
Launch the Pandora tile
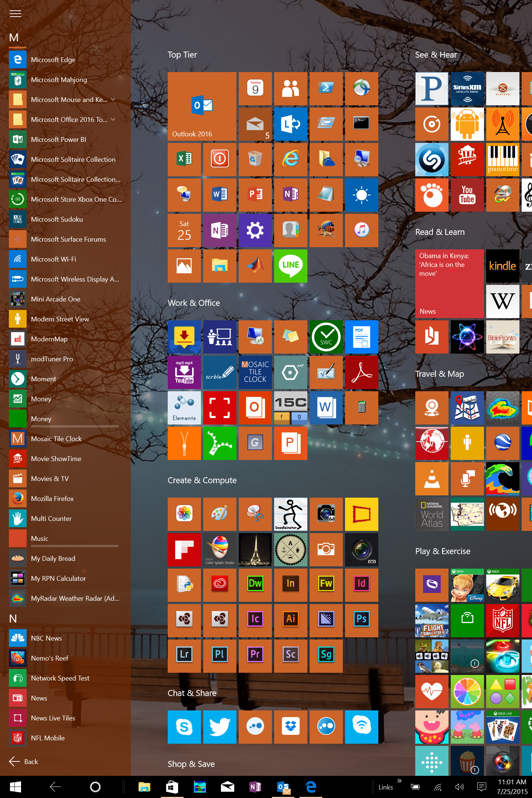point(432,89)
